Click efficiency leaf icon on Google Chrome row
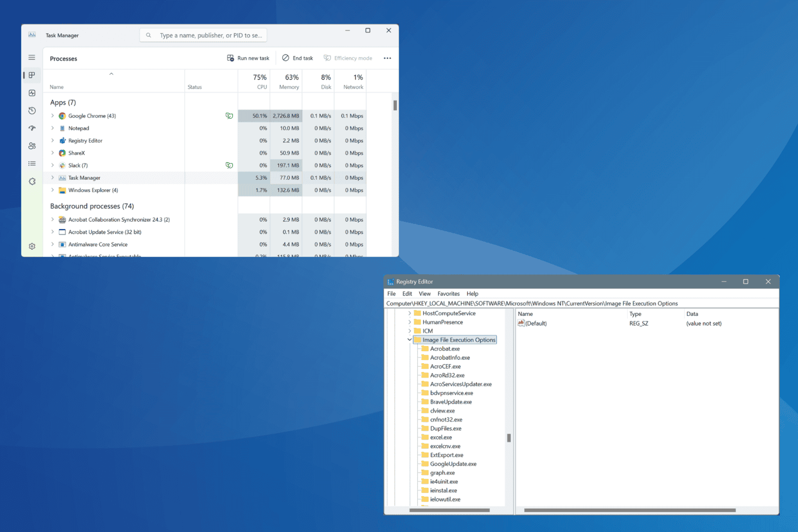798x532 pixels. tap(229, 116)
